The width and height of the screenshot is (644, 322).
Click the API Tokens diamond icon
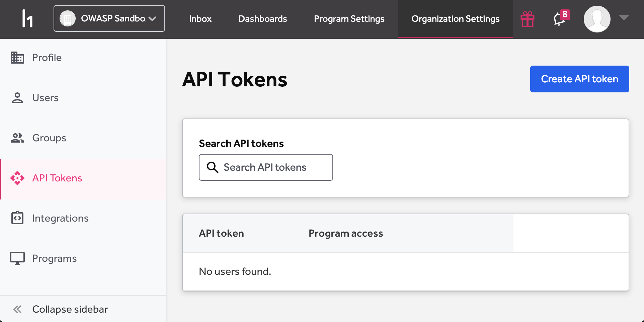point(17,178)
